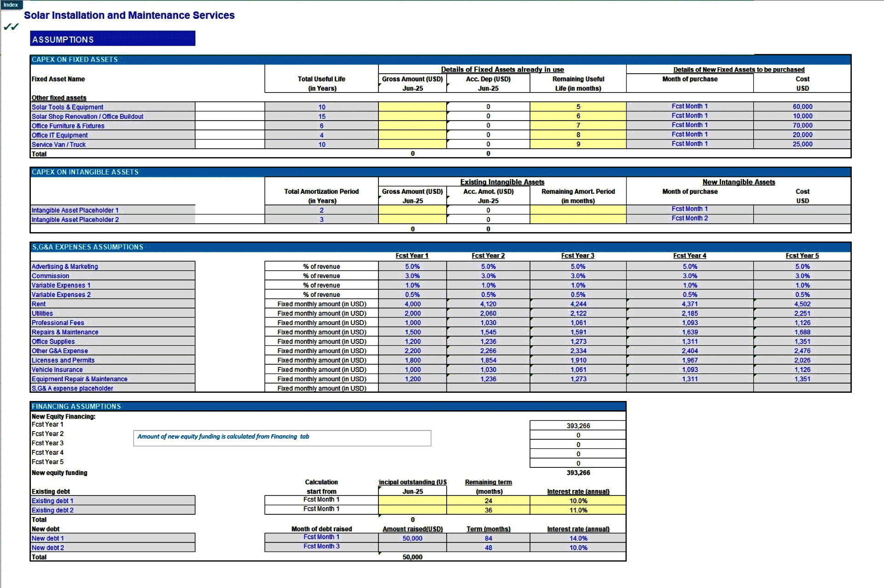Select Professional Fees label
884x588 pixels.
[x=113, y=323]
